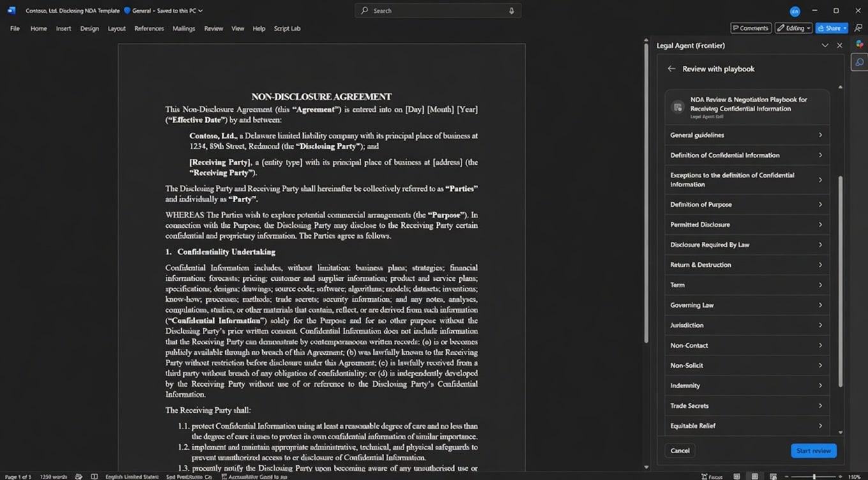868x480 pixels.
Task: Open the Home tab
Action: (x=39, y=29)
